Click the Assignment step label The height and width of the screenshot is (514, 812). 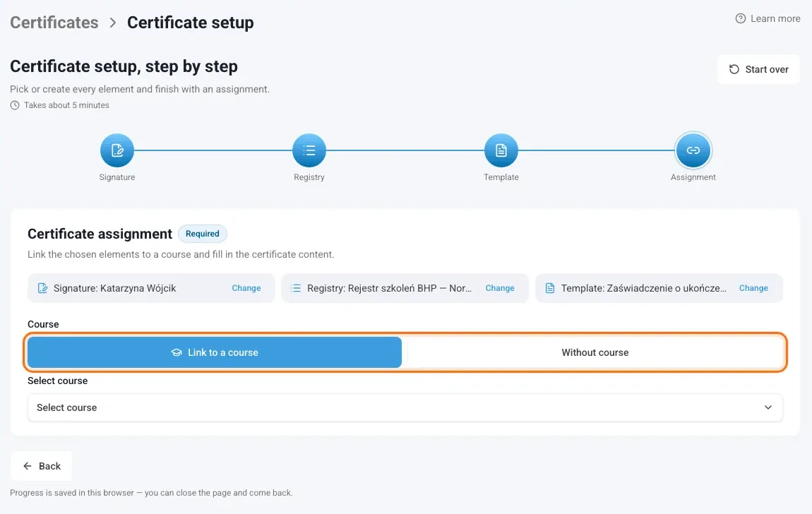pyautogui.click(x=693, y=177)
